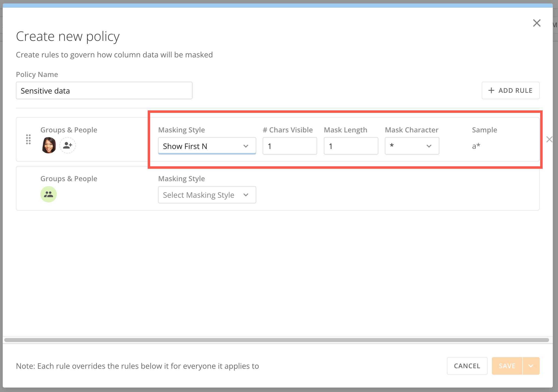Click the # Chars Visible input field

(x=289, y=146)
